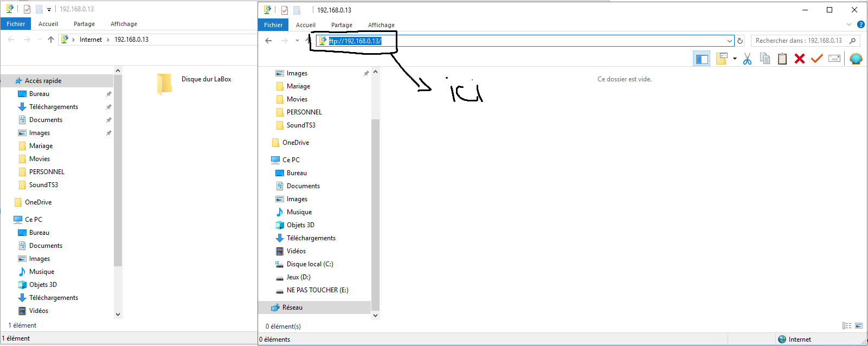Image resolution: width=868 pixels, height=346 pixels.
Task: Open Classic Shell settings via shell icon
Action: point(856,59)
